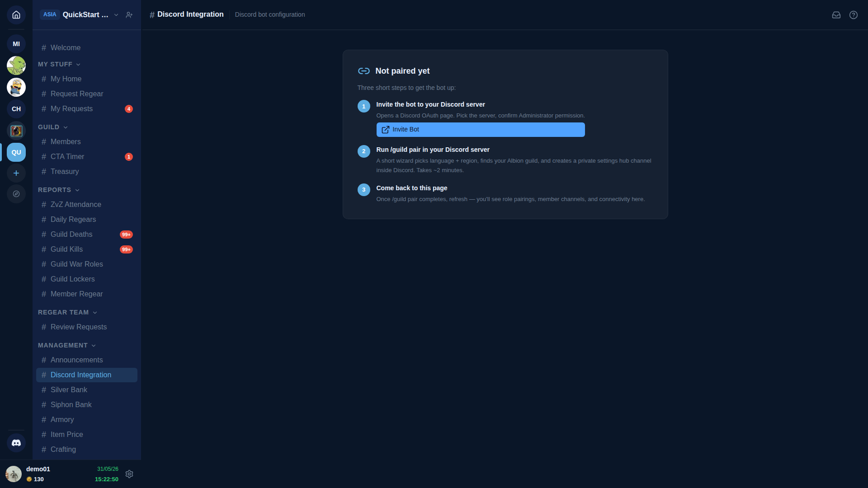Viewport: 868px width, 488px height.
Task: Open the ZvZ Attendance channel
Action: 87,204
